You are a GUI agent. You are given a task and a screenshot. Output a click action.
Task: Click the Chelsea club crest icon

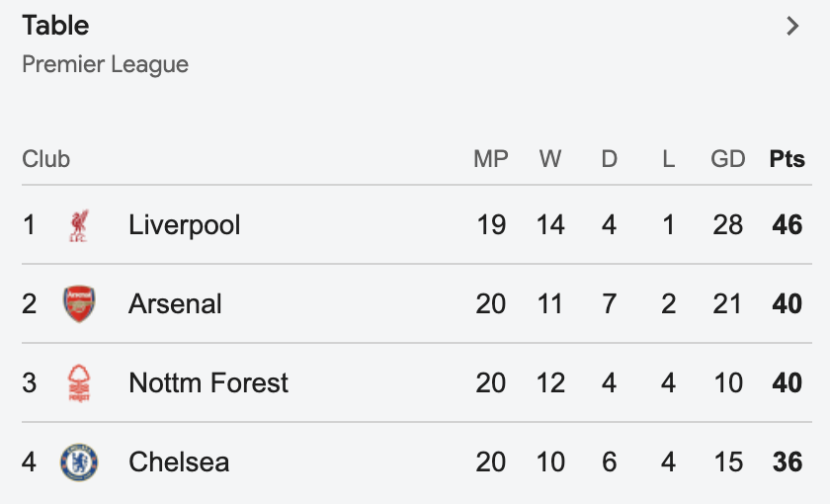79,462
